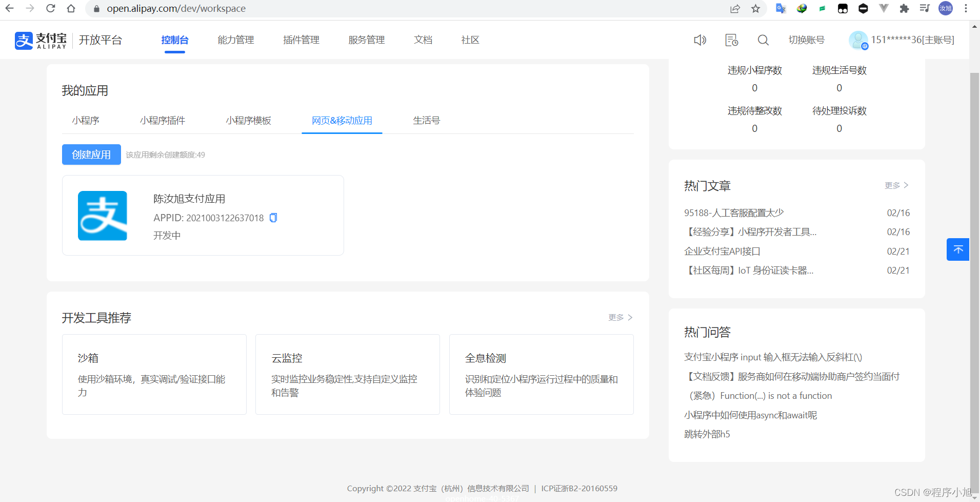The height and width of the screenshot is (502, 980).
Task: Open the 能力管理 menu
Action: pyautogui.click(x=236, y=40)
